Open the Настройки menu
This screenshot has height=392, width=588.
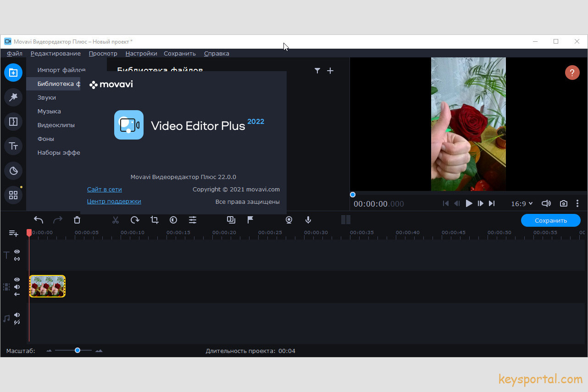141,54
